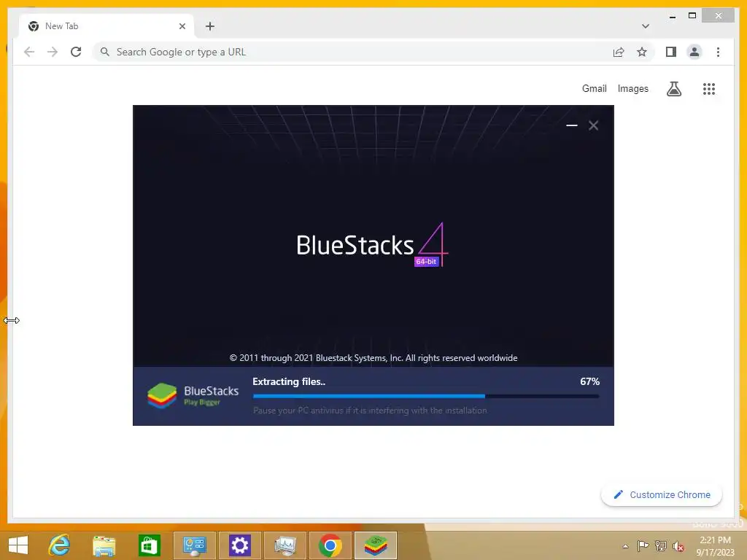
Task: Maximize the Chrome window
Action: click(692, 16)
